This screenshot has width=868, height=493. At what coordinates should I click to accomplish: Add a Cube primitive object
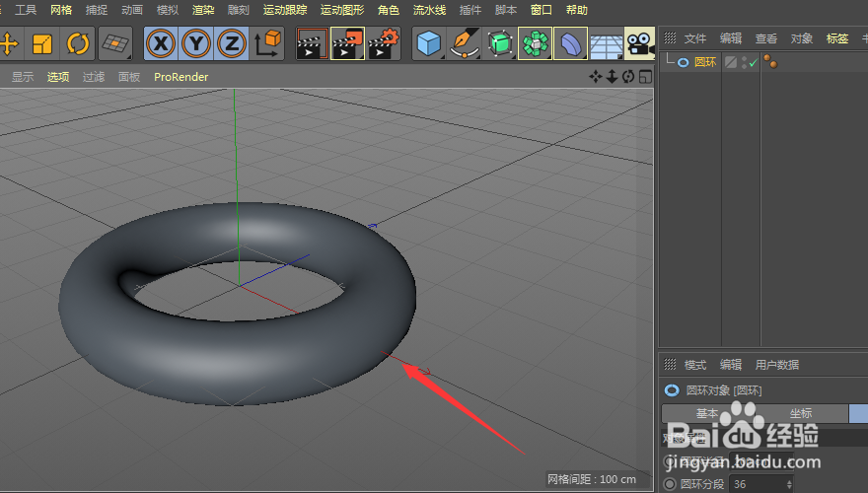429,43
